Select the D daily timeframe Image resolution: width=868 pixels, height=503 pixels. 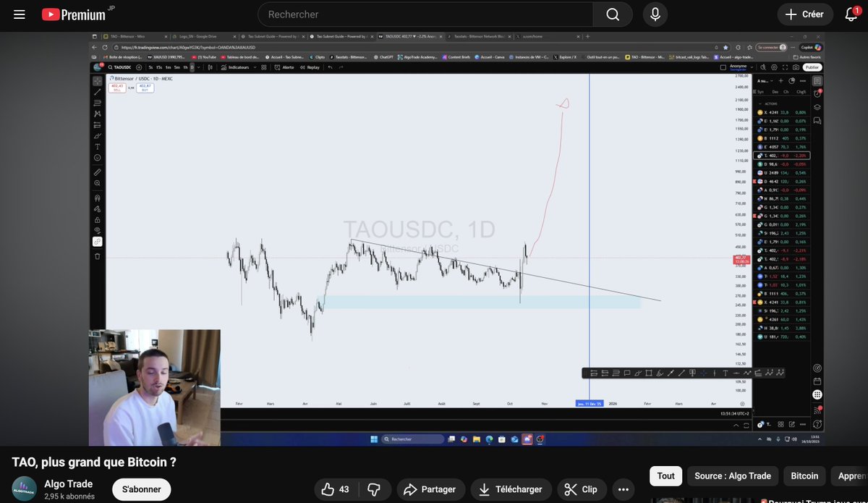tap(192, 67)
